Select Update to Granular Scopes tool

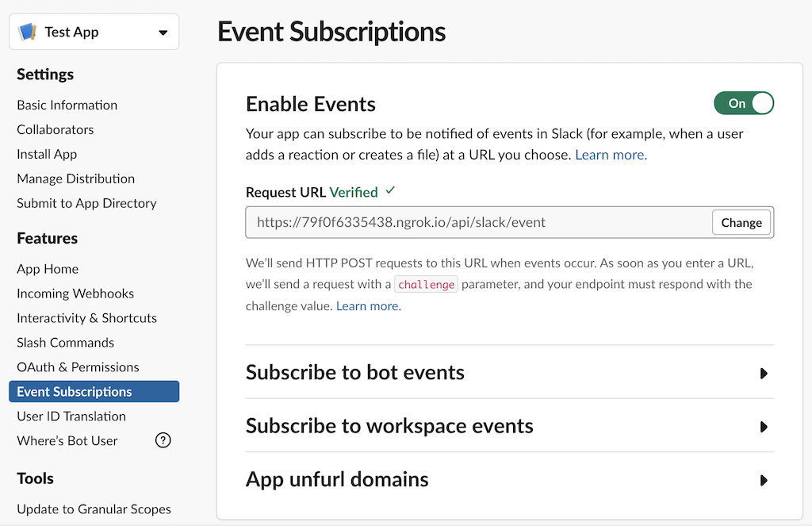(x=94, y=509)
